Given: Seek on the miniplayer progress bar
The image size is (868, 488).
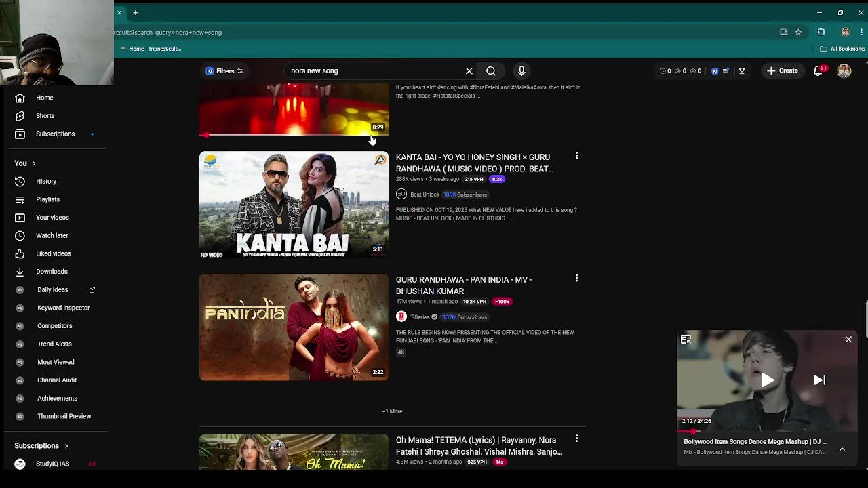Looking at the screenshot, I should tap(767, 431).
